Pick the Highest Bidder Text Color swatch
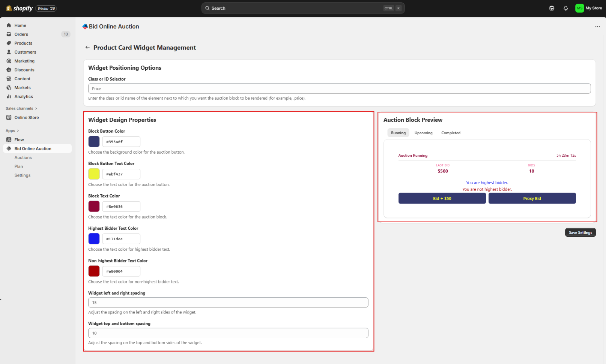606x364 pixels. (x=94, y=239)
